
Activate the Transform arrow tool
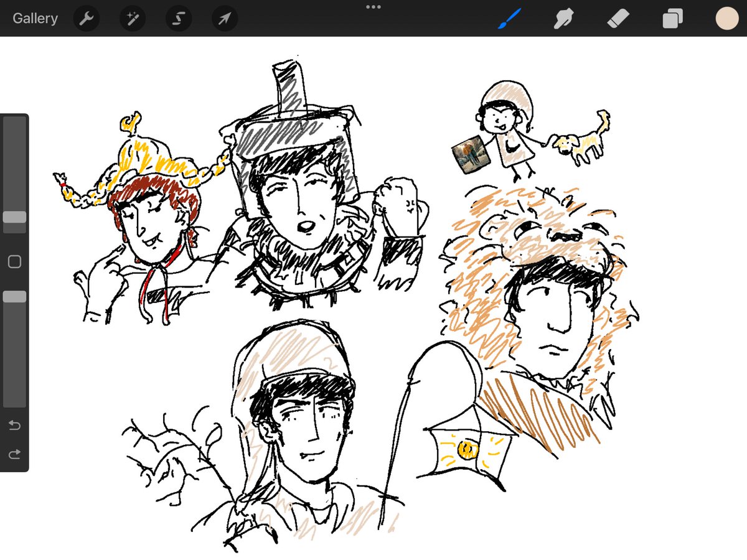224,19
